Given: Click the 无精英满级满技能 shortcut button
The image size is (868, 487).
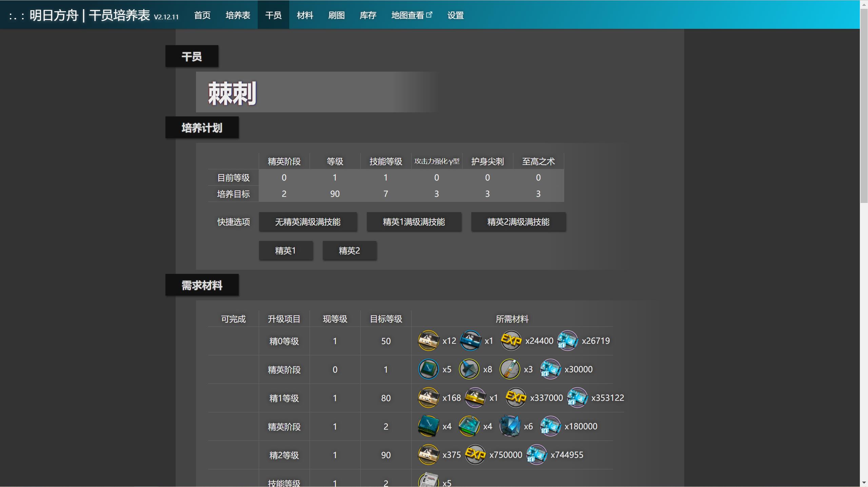Looking at the screenshot, I should tap(308, 222).
